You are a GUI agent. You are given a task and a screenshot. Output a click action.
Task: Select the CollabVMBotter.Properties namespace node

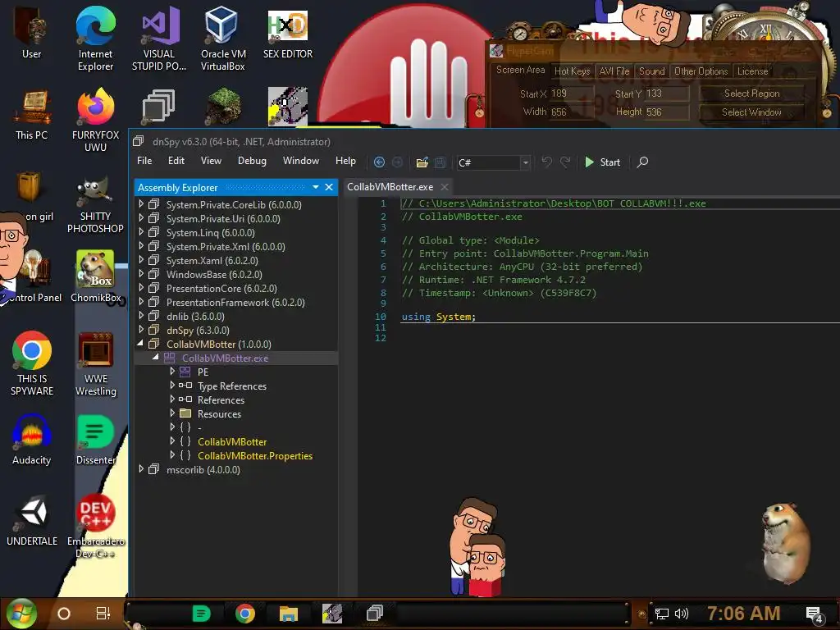pos(255,456)
